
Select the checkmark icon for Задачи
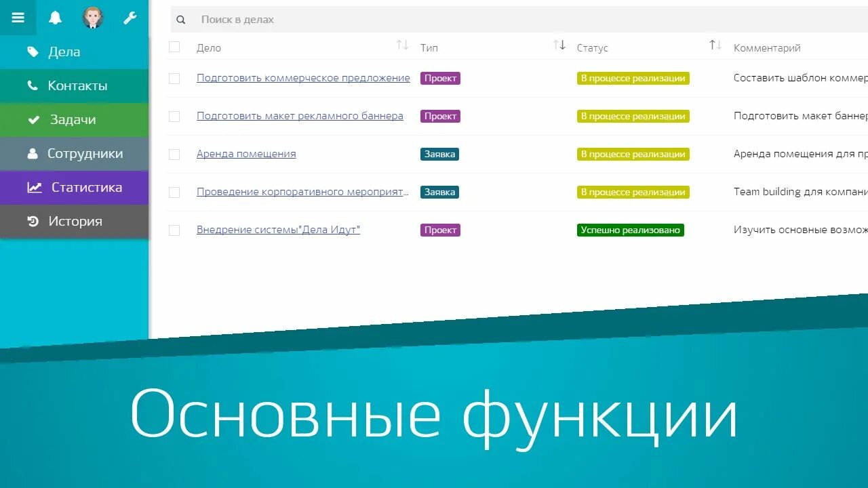[34, 119]
